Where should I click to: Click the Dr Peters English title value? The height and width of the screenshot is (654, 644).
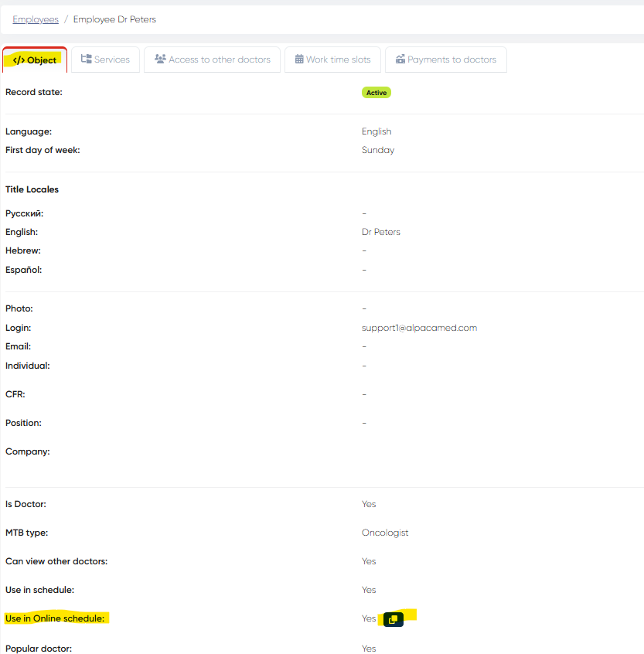point(380,232)
